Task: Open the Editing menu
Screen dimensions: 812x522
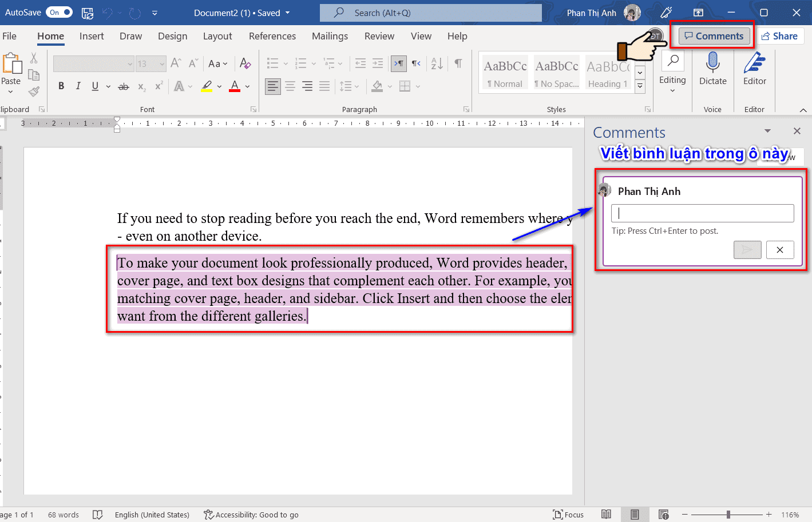Action: pos(672,73)
